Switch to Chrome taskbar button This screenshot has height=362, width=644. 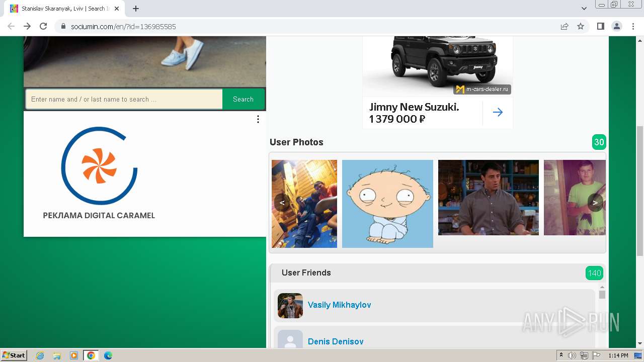[91, 355]
